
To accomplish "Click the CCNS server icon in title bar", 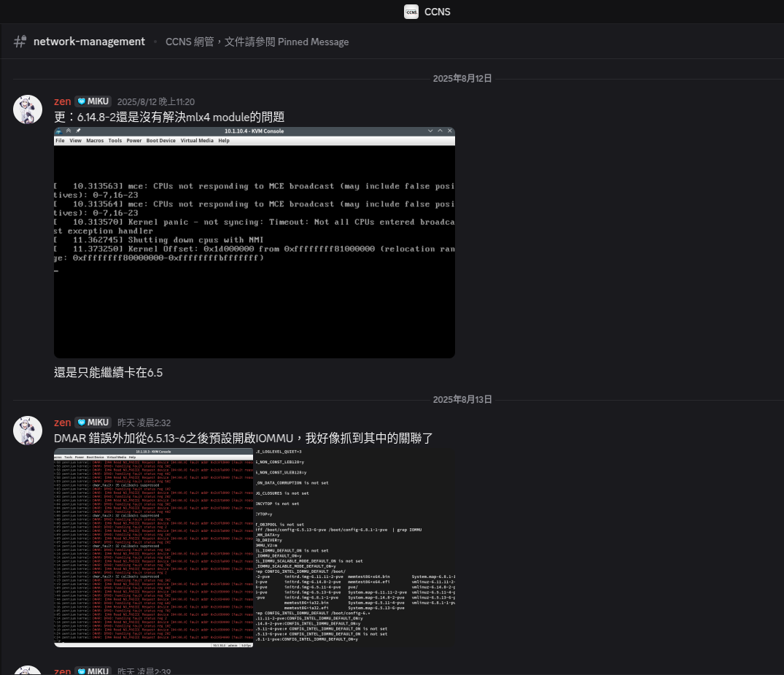I will 411,12.
